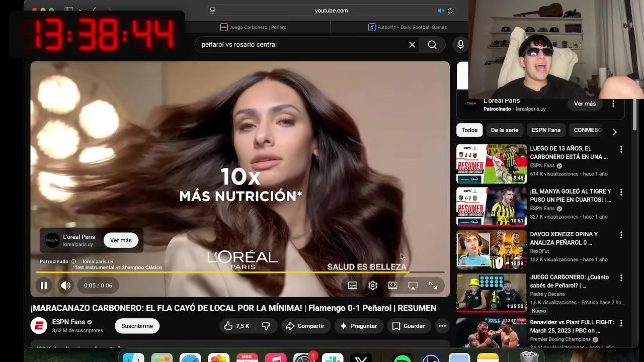Open AirPlay from the video player

pyautogui.click(x=413, y=286)
